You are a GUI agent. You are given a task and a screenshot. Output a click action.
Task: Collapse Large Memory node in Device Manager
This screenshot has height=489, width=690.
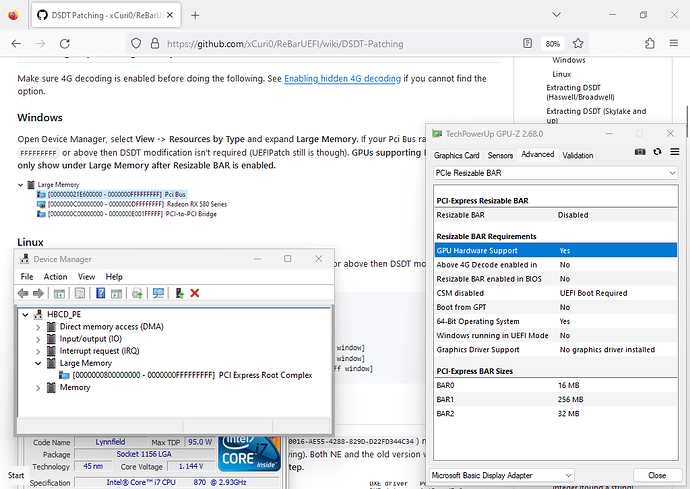pyautogui.click(x=38, y=364)
